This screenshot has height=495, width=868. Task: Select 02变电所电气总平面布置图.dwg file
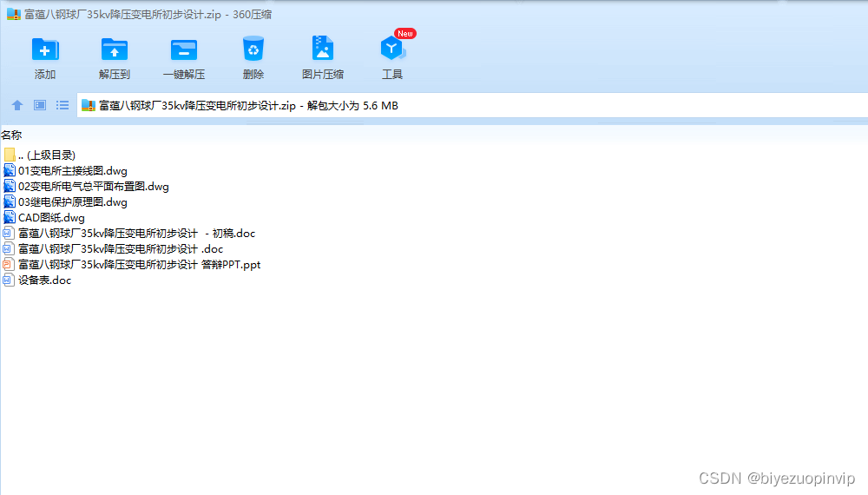94,187
